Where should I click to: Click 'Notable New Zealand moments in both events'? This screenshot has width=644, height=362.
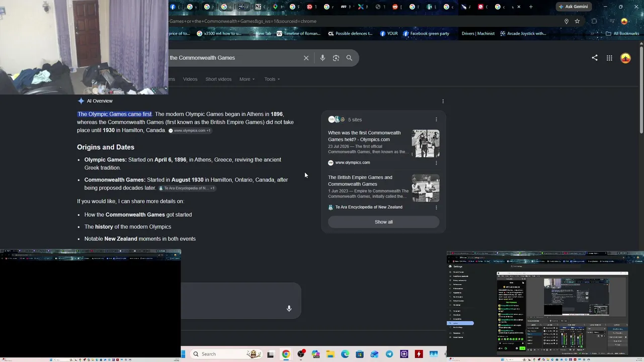pyautogui.click(x=140, y=239)
